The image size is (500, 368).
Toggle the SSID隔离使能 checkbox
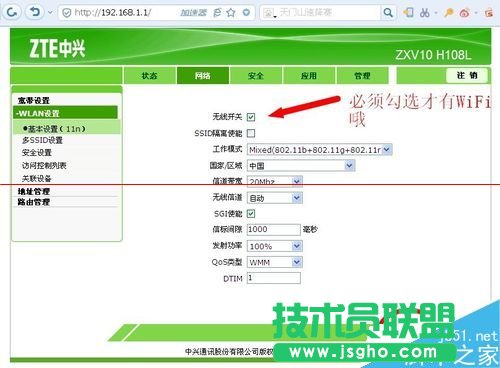[x=251, y=133]
